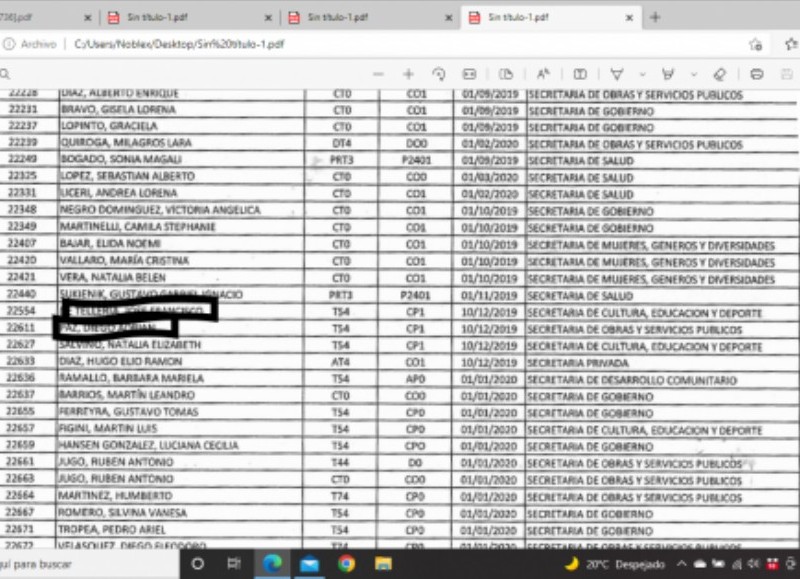Select the Highlight marker tool
This screenshot has width=800, height=579.
tap(668, 74)
